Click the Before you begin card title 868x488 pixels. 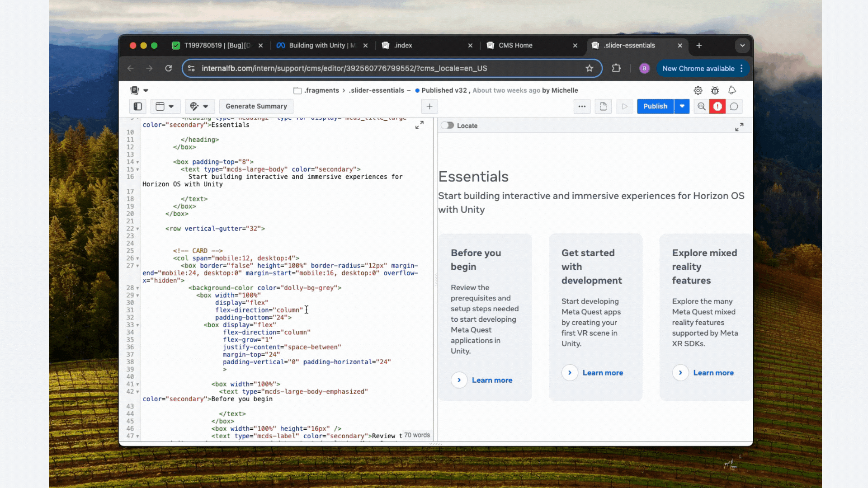pyautogui.click(x=476, y=260)
